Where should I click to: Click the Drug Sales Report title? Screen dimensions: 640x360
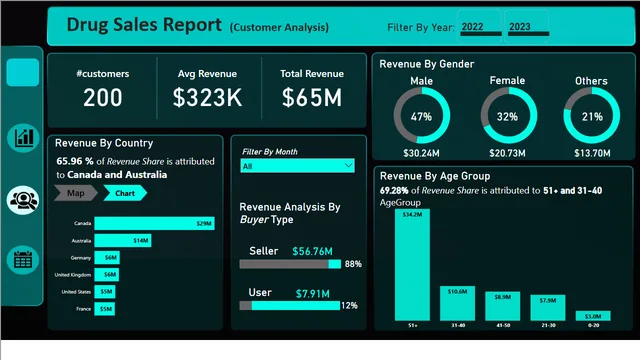(144, 25)
